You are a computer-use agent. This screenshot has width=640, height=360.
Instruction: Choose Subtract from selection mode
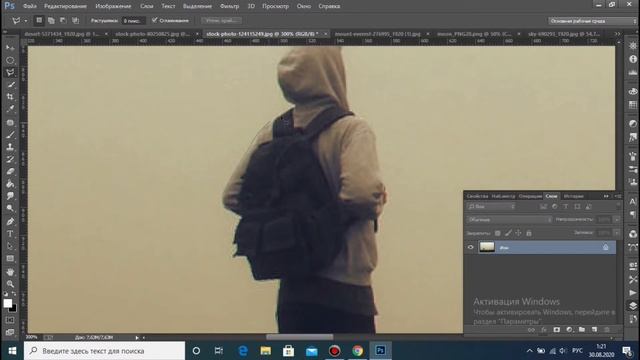pyautogui.click(x=63, y=20)
